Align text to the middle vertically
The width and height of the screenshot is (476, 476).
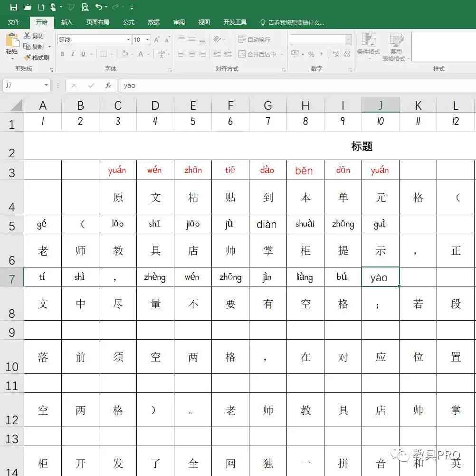[192, 39]
